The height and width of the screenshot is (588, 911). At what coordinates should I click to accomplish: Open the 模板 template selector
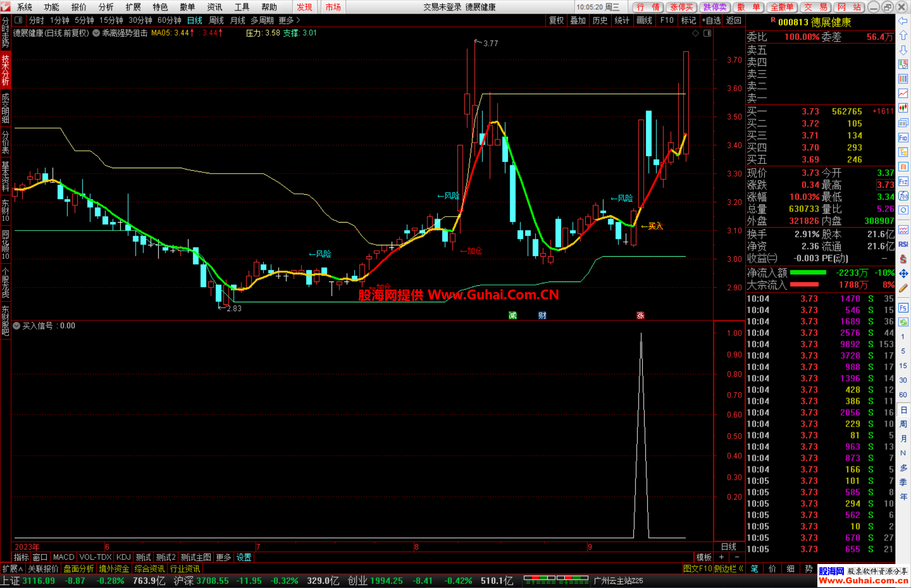703,557
